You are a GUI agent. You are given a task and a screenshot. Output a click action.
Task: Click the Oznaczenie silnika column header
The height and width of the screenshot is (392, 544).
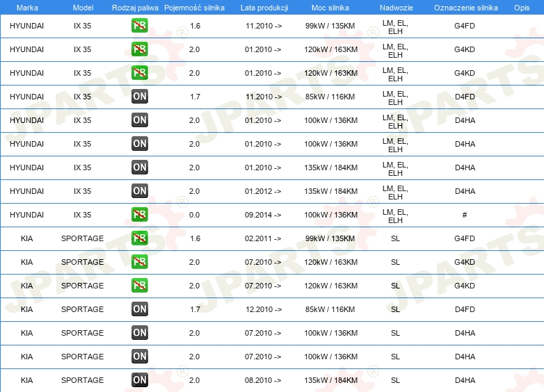[465, 7]
